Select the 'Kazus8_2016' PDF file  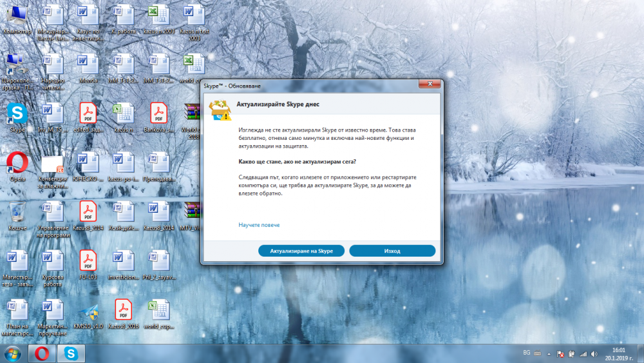point(123,315)
